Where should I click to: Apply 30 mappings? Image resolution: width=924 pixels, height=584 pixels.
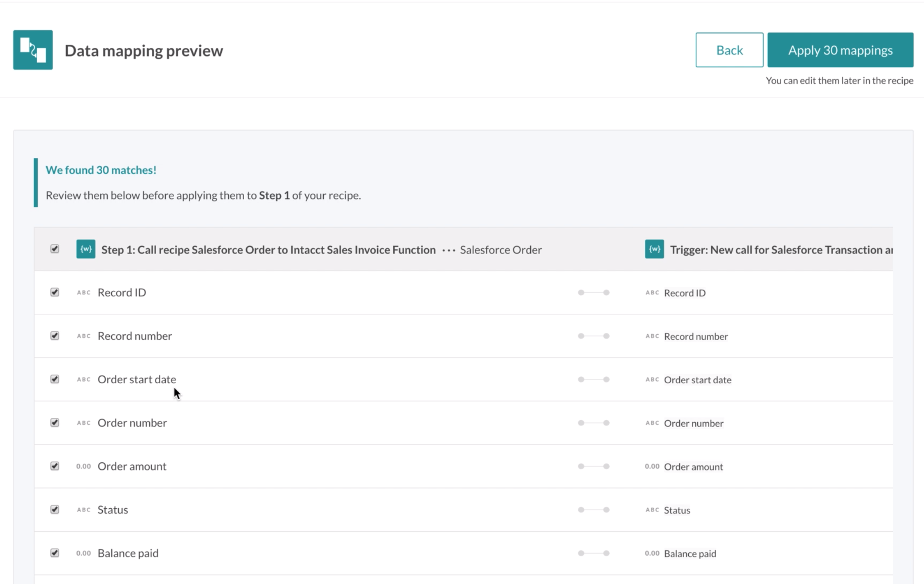tap(840, 50)
